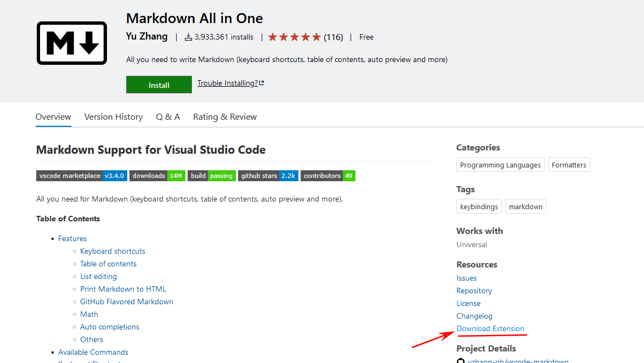Click the GitHub icon under Project Details
The width and height of the screenshot is (644, 363).
(461, 360)
